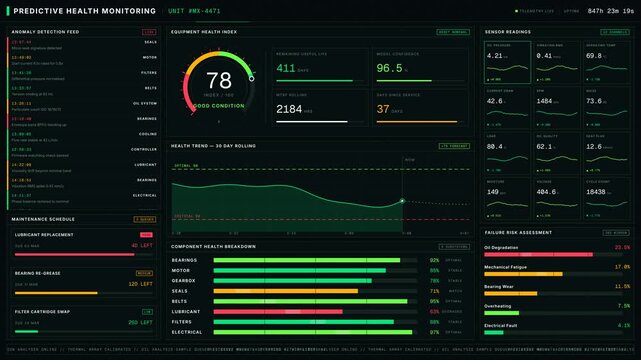Open the Lubricant Replacement maintenance item

coord(83,244)
